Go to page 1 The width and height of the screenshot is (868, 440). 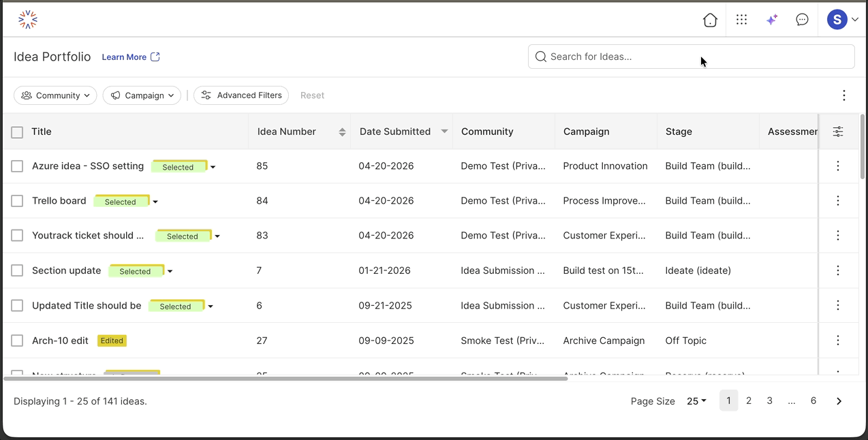click(728, 400)
